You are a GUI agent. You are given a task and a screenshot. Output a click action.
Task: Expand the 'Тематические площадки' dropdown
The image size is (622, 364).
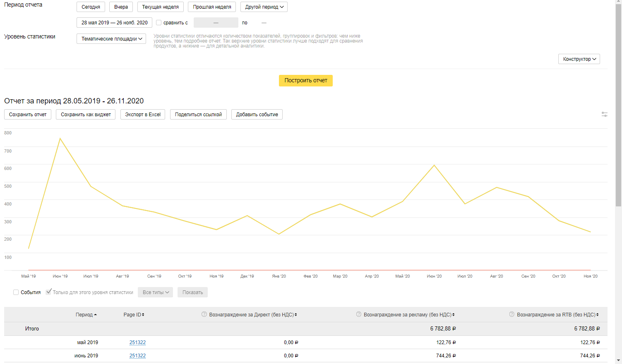click(111, 39)
